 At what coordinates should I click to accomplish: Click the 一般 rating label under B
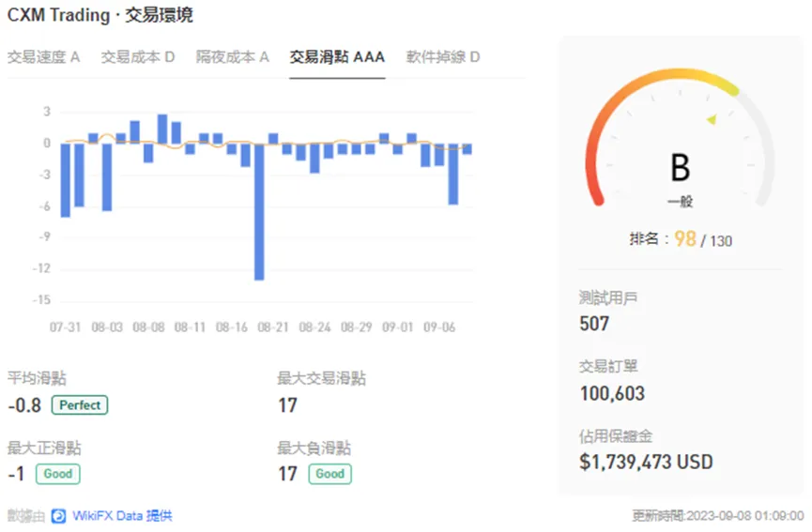[x=681, y=202]
